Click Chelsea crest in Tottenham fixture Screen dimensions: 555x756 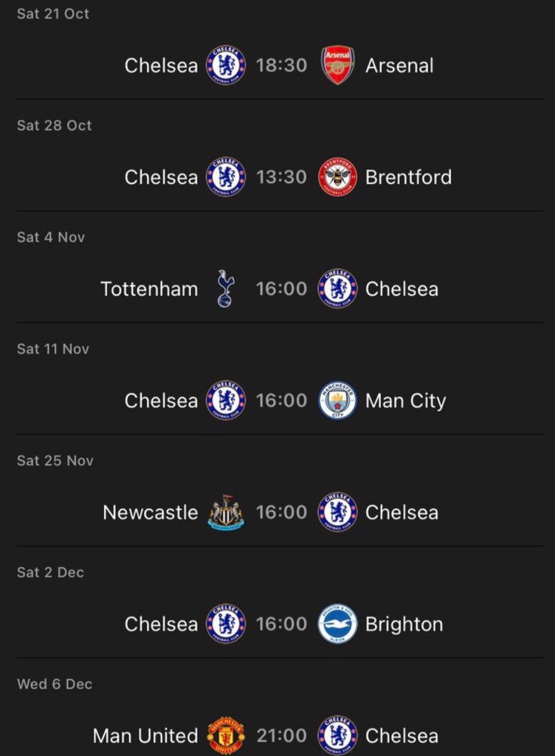click(x=337, y=289)
